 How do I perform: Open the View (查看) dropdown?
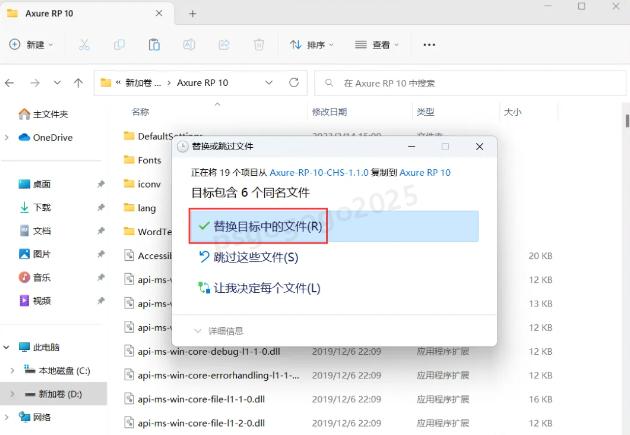tap(376, 45)
